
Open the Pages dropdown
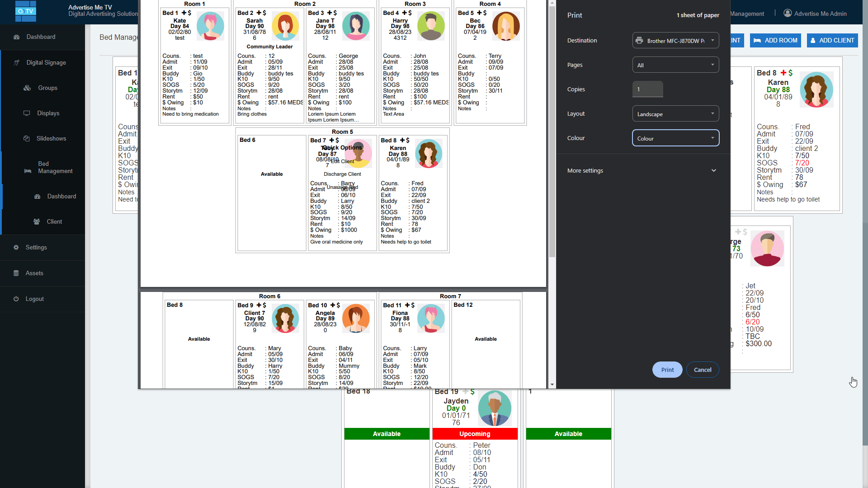pyautogui.click(x=675, y=65)
